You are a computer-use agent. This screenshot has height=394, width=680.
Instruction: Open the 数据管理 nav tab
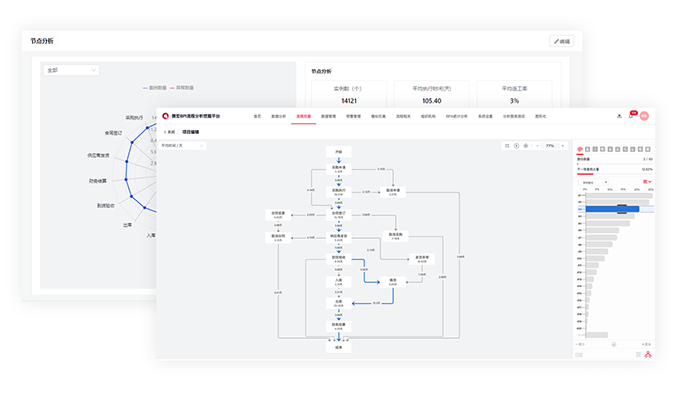click(328, 116)
